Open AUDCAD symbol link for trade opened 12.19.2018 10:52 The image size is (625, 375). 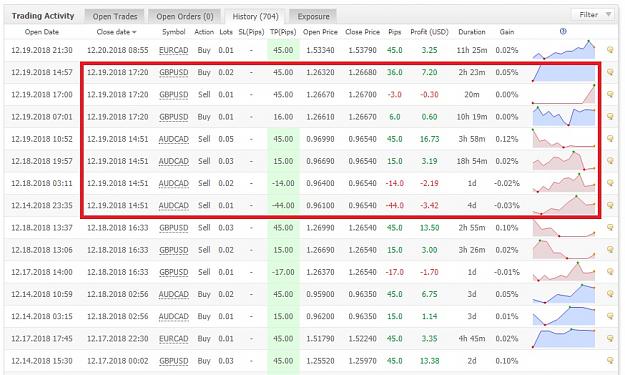coord(173,139)
